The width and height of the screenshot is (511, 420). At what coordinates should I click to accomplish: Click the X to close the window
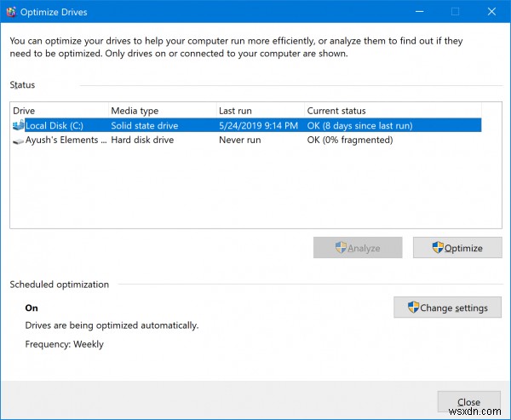[x=491, y=12]
